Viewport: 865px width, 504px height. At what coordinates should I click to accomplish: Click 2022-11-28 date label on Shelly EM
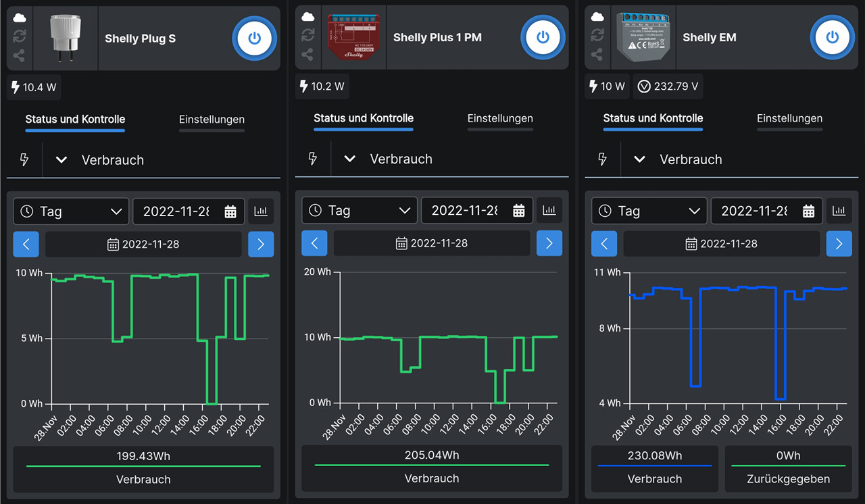point(721,244)
